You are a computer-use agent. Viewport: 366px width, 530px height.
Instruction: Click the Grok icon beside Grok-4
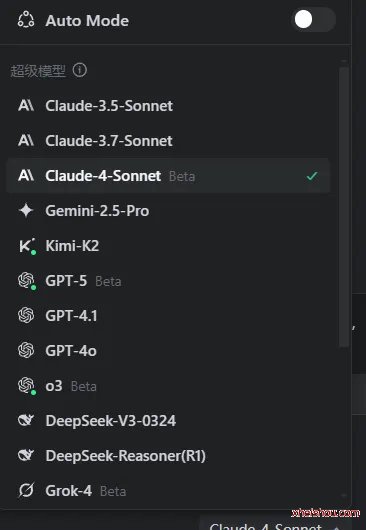(x=26, y=490)
